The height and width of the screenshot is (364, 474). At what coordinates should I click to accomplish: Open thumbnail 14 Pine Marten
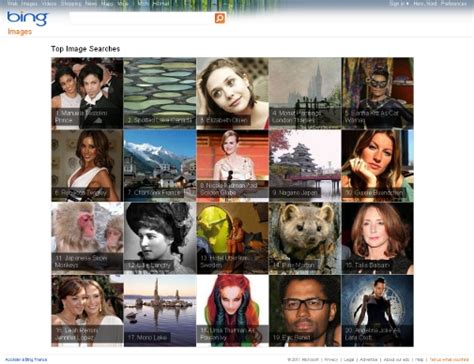(305, 238)
